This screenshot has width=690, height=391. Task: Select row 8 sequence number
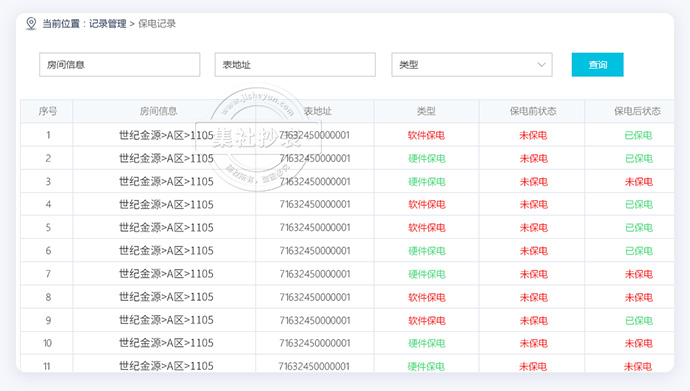pyautogui.click(x=48, y=297)
